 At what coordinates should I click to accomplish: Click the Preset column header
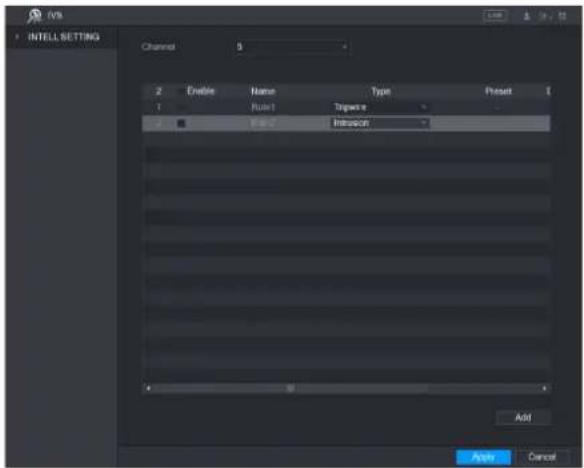tap(498, 91)
